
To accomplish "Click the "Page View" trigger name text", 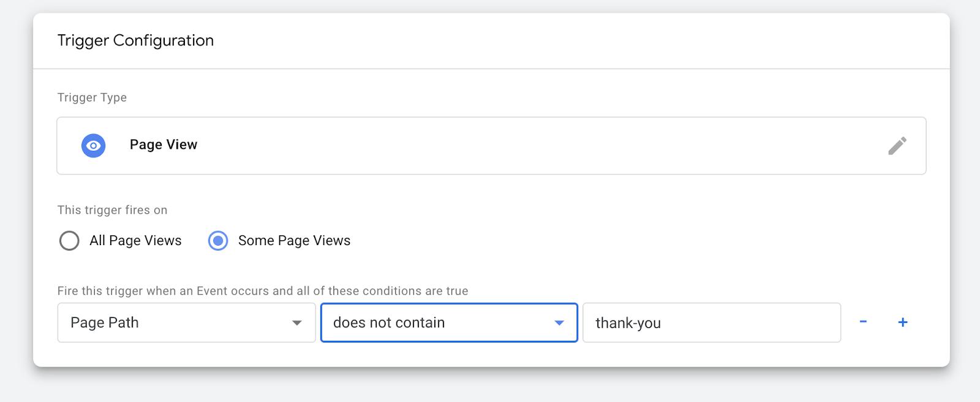I will pos(164,145).
